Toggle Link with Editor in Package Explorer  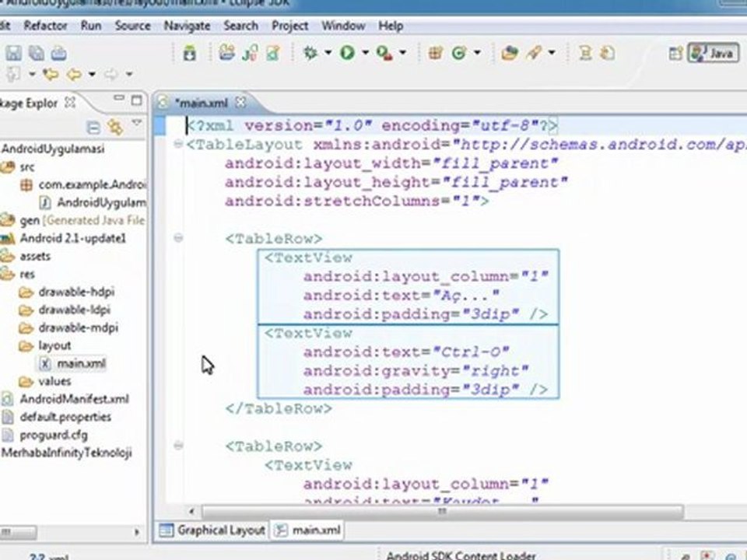pyautogui.click(x=115, y=127)
